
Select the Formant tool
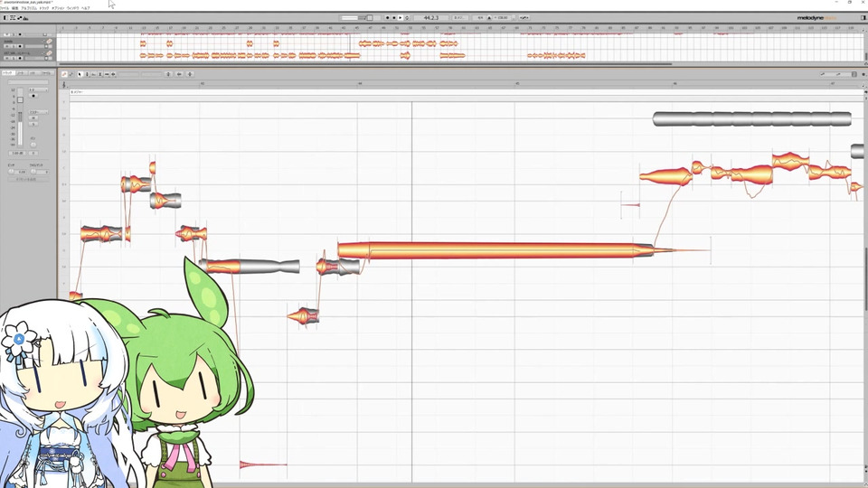pyautogui.click(x=93, y=74)
